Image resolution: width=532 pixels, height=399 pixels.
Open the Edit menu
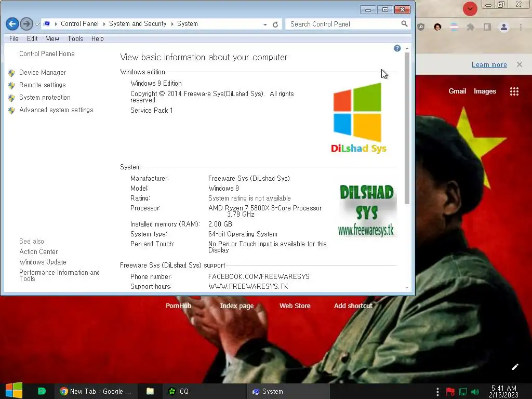pos(32,38)
